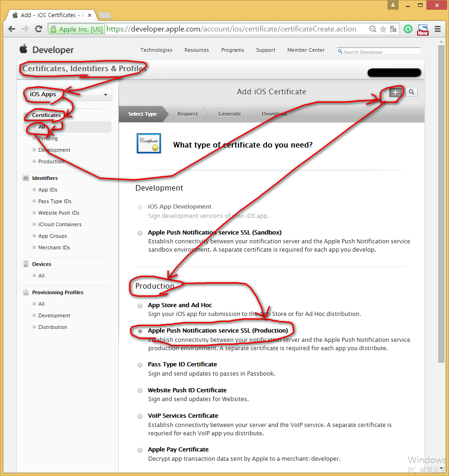Screen dimensions: 449x476
Task: Click the Provisioning Profiles document icon
Action: [x=26, y=292]
